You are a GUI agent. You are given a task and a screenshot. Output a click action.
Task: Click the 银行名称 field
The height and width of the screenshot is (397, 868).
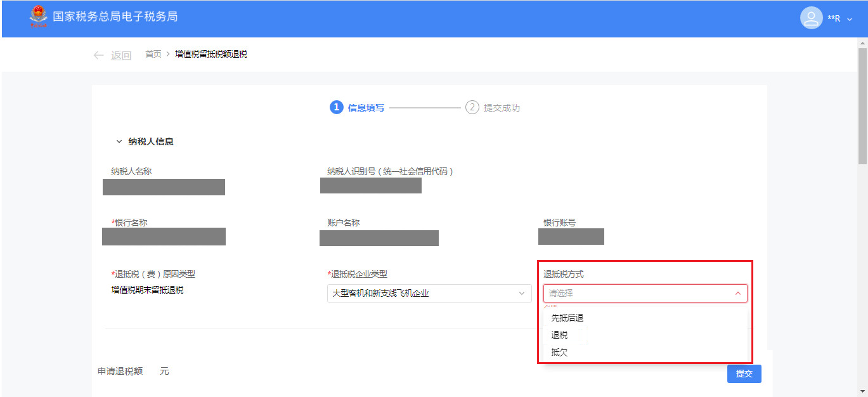164,237
